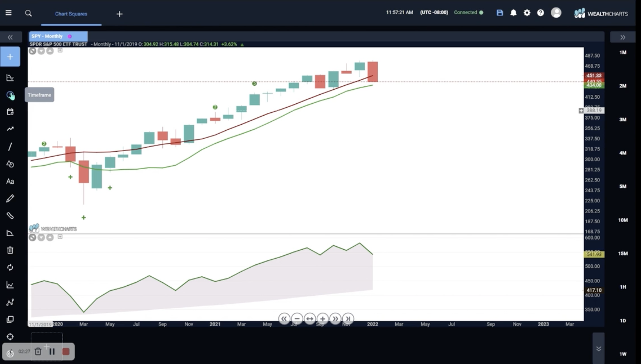Open the chart type tool icon
This screenshot has width=641, height=364.
coord(10,78)
